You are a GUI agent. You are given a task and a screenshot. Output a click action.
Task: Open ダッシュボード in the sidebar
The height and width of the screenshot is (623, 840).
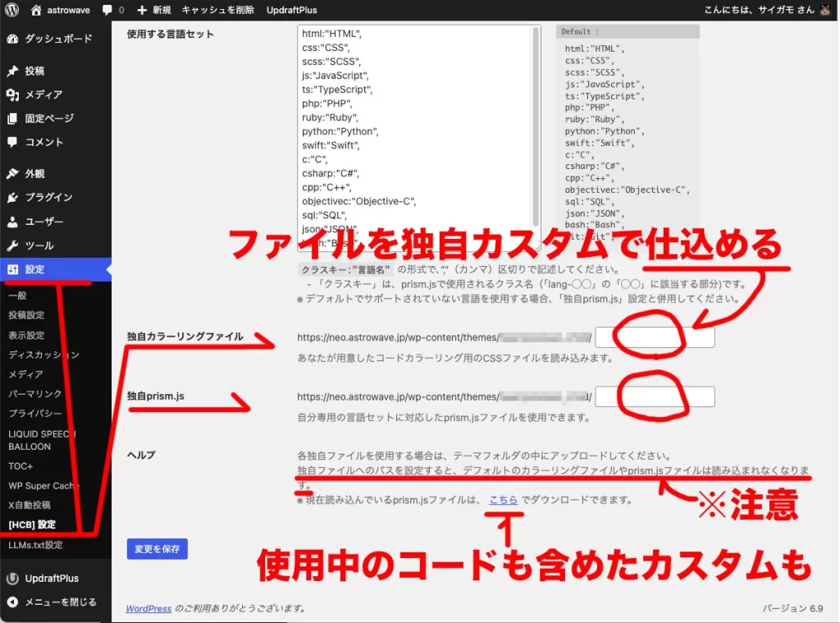pos(57,39)
